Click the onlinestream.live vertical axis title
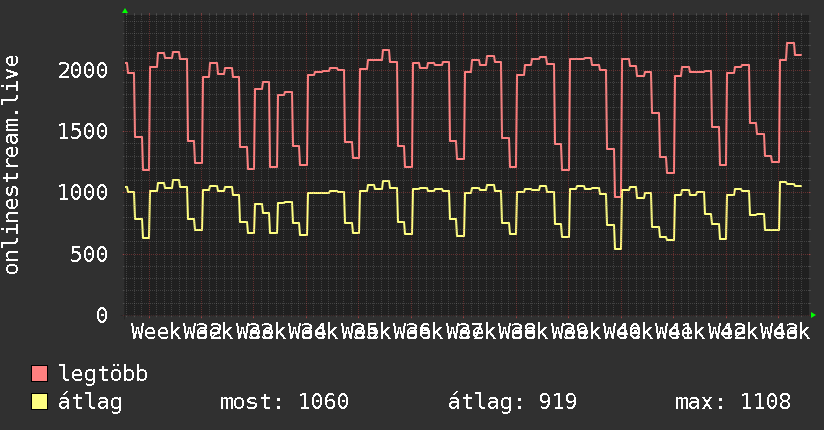Viewport: 824px width, 430px height. [x=11, y=165]
